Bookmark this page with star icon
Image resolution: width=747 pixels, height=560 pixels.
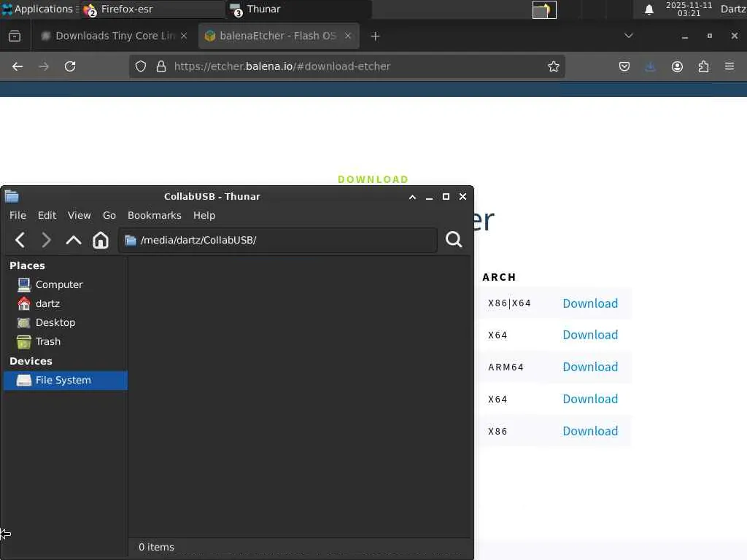pos(553,66)
